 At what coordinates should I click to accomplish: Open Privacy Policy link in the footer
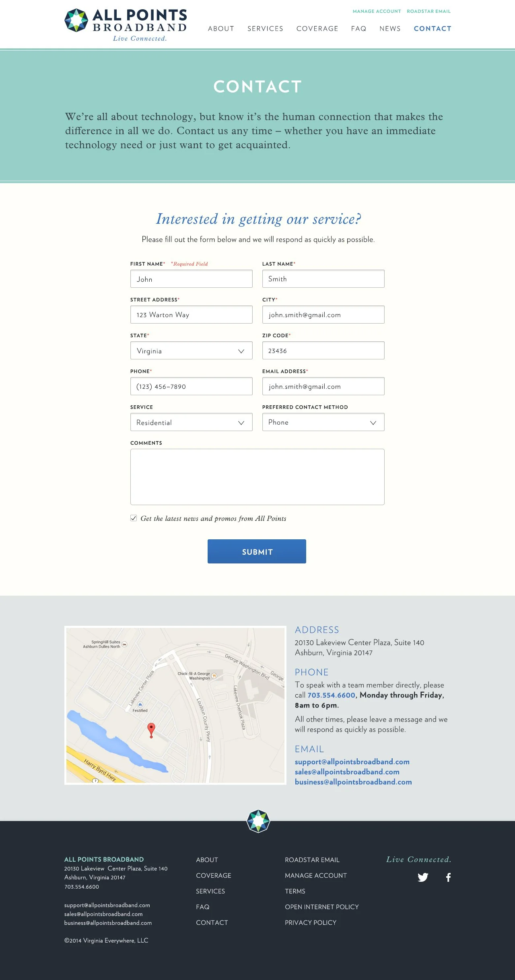point(311,922)
